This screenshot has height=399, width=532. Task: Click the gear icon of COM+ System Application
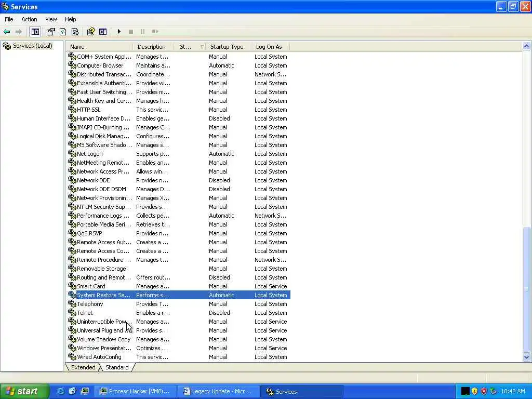(72, 56)
